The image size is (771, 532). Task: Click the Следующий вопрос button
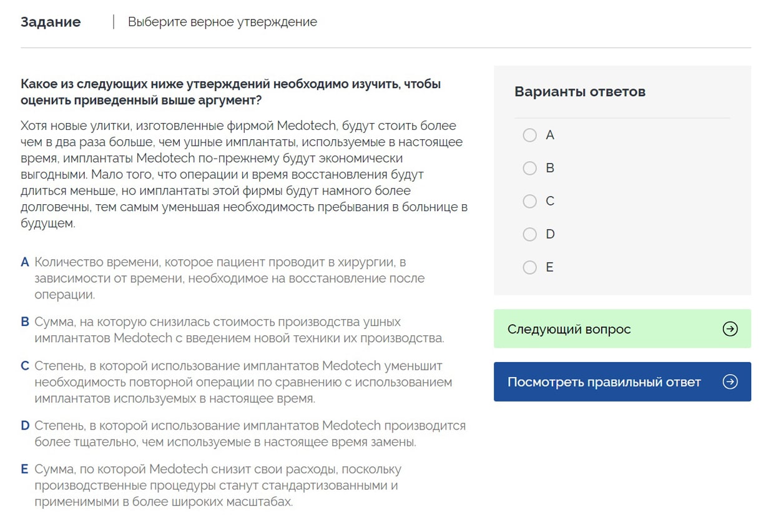622,328
